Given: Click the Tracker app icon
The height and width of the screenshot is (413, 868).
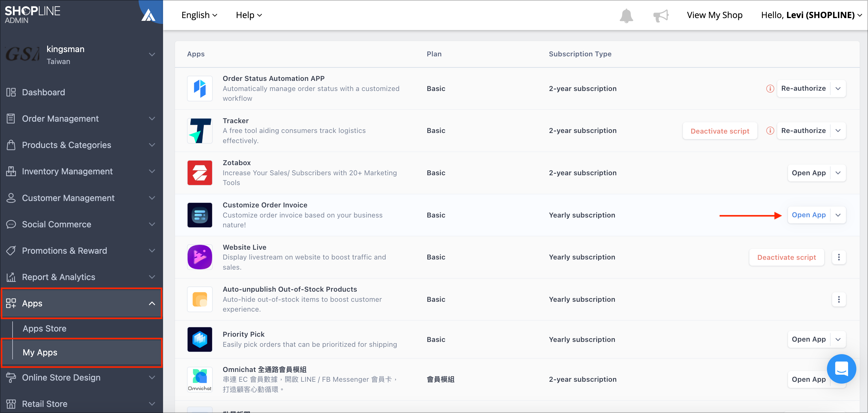Looking at the screenshot, I should tap(200, 131).
